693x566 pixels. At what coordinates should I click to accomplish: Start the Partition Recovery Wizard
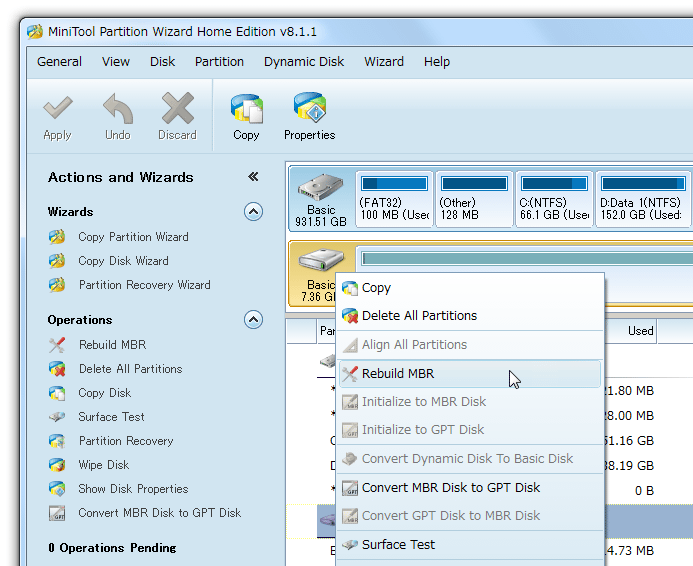point(144,285)
